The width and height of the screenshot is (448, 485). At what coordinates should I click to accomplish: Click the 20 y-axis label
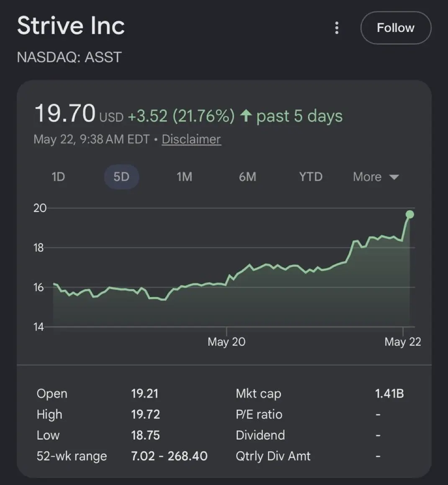click(x=40, y=208)
